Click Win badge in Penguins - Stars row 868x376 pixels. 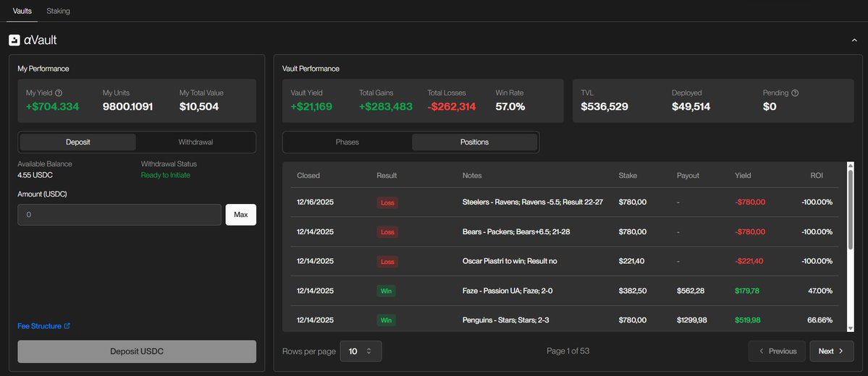point(387,320)
